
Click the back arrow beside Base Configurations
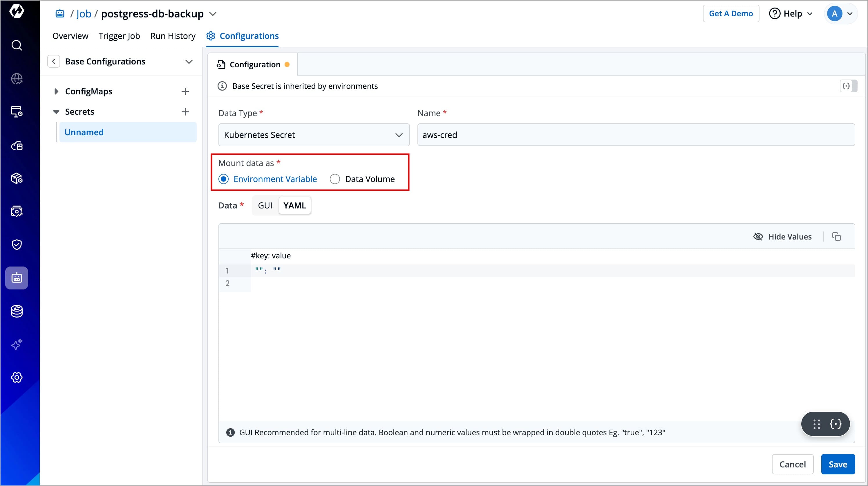point(54,61)
